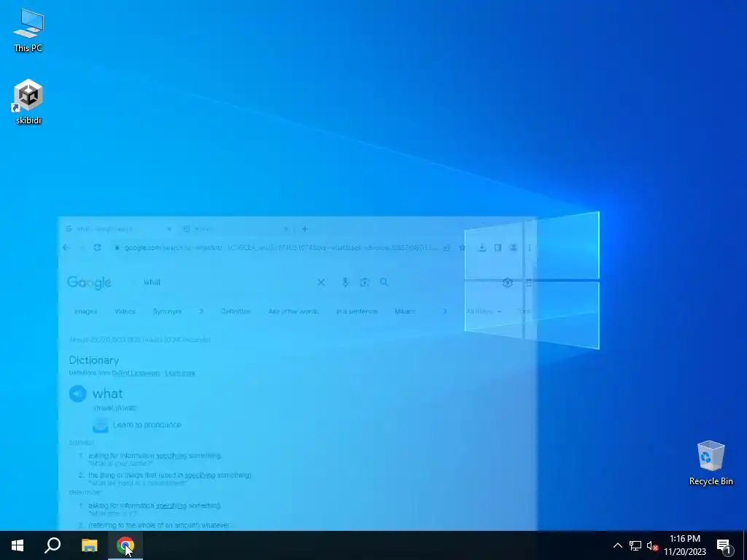Select the Means filter chip
The image size is (747, 560).
click(x=405, y=311)
